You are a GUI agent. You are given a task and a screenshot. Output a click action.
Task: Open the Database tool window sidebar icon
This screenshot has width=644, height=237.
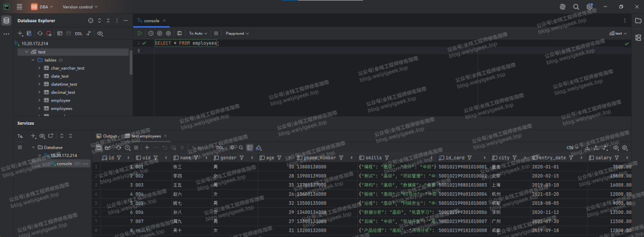pos(7,20)
